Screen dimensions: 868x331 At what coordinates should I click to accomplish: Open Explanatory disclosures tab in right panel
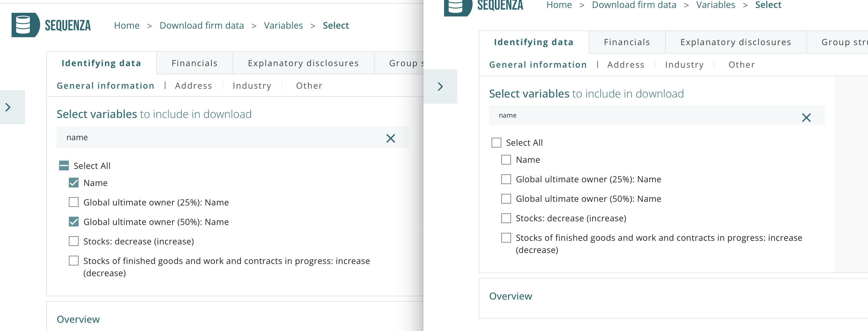[735, 42]
